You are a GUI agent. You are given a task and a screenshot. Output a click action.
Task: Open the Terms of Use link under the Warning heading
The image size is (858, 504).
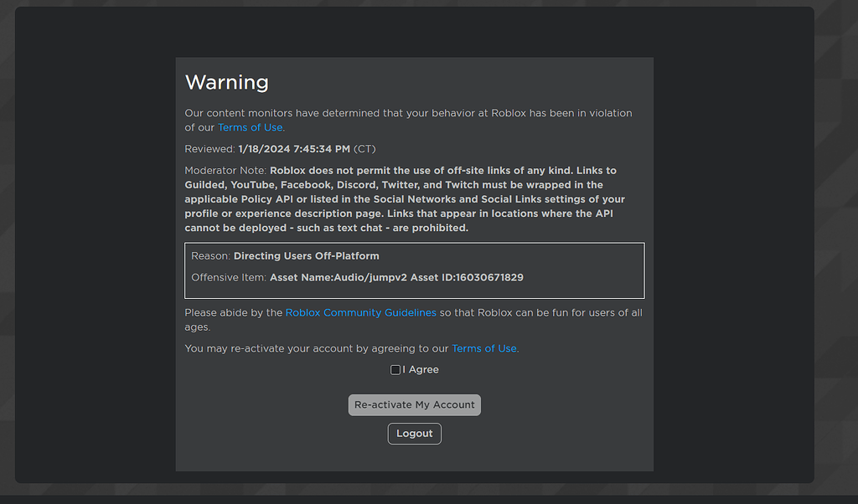[x=250, y=127]
